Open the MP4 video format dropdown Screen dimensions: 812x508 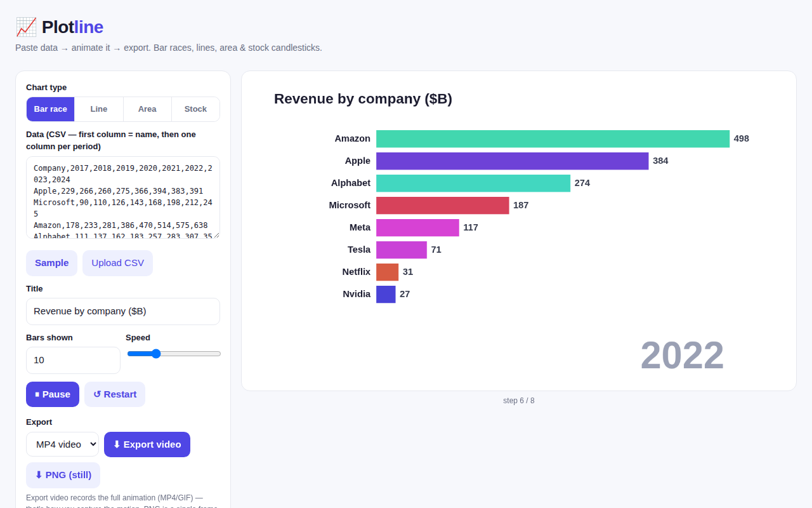click(x=62, y=444)
